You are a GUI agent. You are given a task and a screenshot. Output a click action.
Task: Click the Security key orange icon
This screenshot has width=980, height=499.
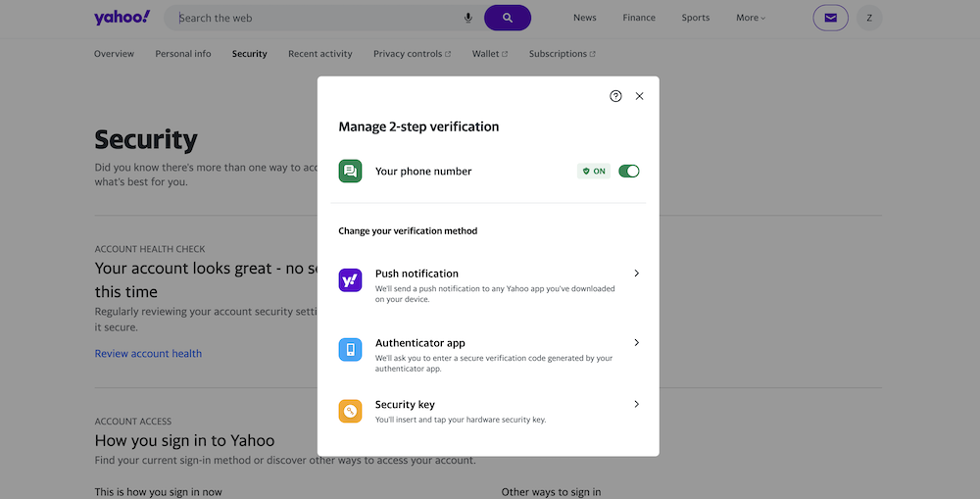350,411
